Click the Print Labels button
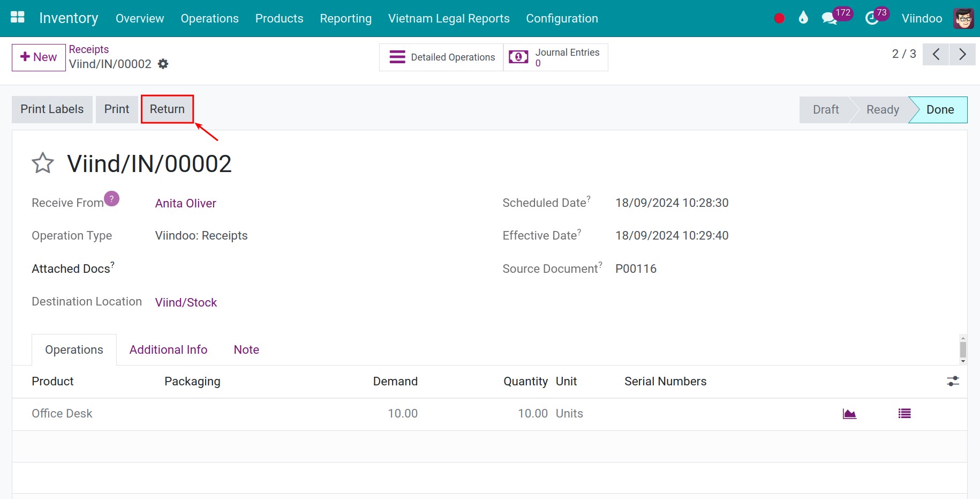 (52, 109)
